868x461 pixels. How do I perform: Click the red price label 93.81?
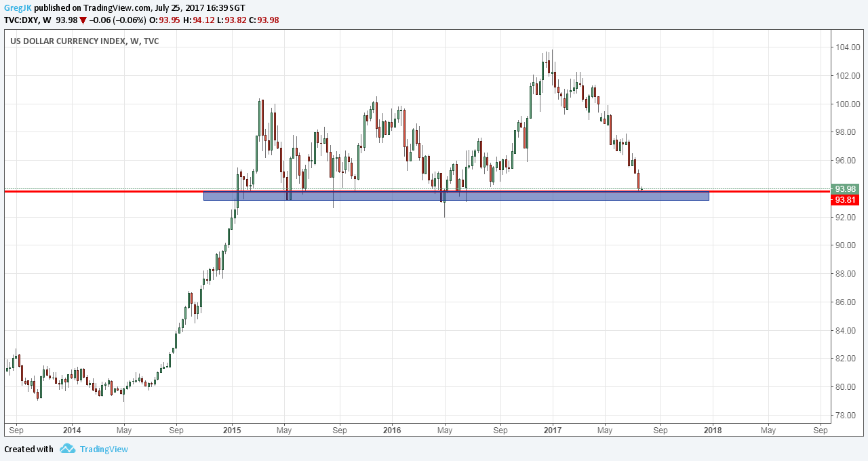845,200
